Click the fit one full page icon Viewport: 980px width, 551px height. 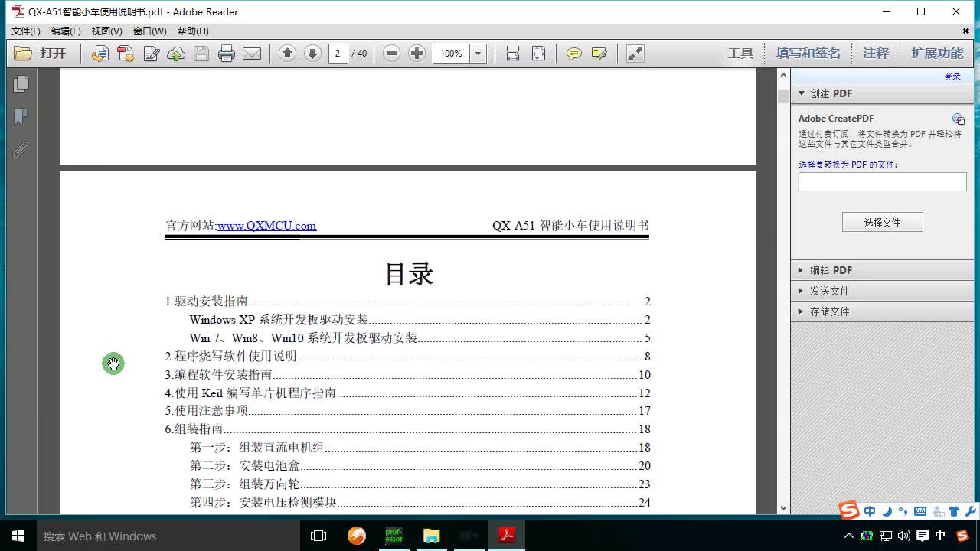[x=538, y=54]
